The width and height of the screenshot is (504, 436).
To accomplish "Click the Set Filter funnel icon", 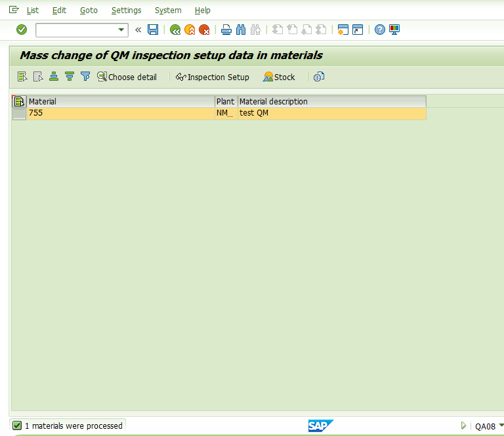I will [x=85, y=77].
